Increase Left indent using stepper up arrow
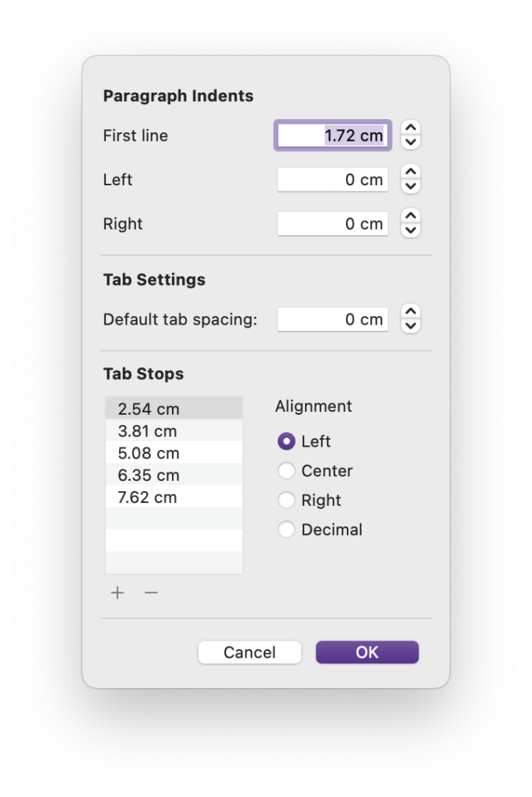532x797 pixels. click(x=411, y=173)
